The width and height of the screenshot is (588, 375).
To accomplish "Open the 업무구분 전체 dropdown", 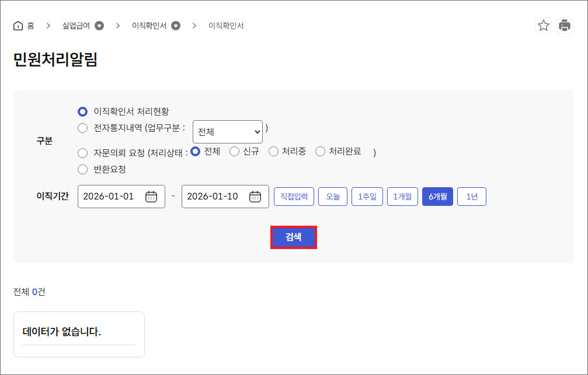I will click(228, 132).
